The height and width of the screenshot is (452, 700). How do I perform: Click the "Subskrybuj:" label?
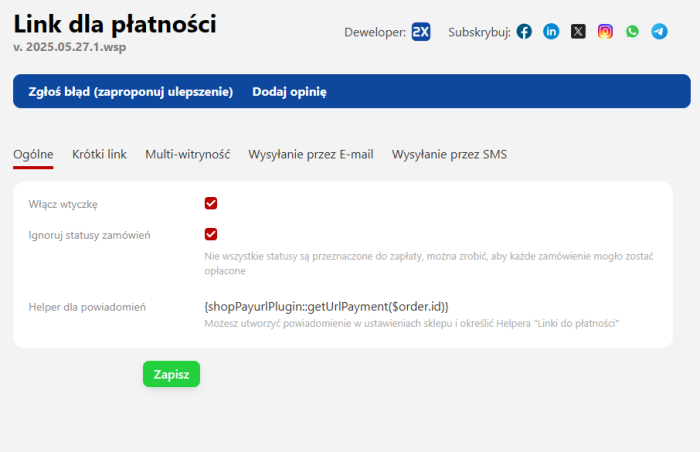(479, 33)
